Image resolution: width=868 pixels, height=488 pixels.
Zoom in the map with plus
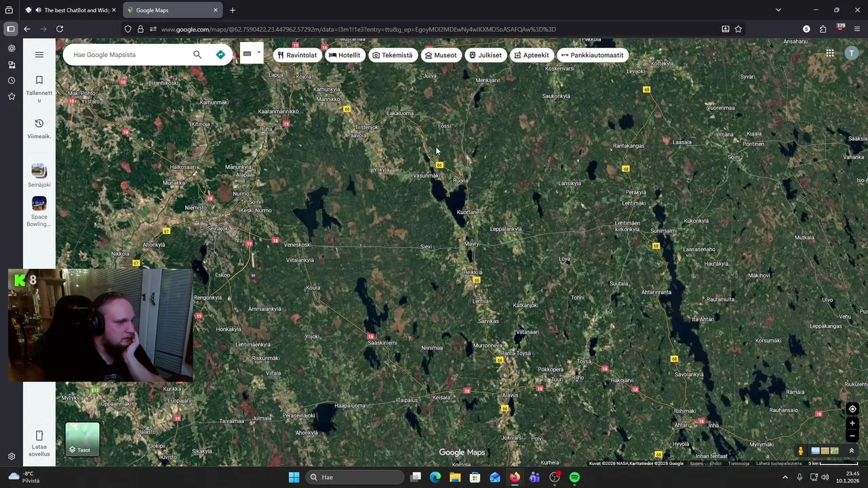(852, 424)
